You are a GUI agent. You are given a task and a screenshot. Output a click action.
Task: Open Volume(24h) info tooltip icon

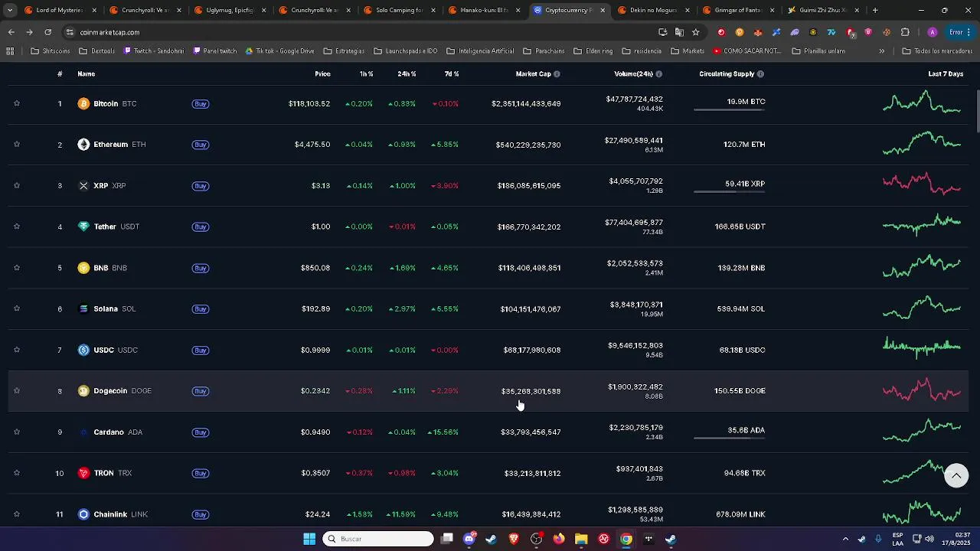658,74
